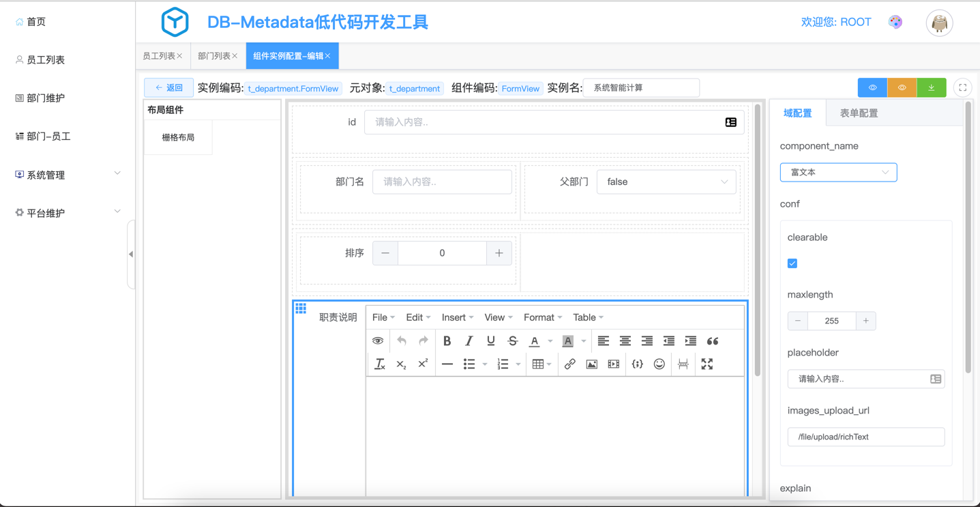
Task: Open the Format menu in editor
Action: click(x=542, y=317)
